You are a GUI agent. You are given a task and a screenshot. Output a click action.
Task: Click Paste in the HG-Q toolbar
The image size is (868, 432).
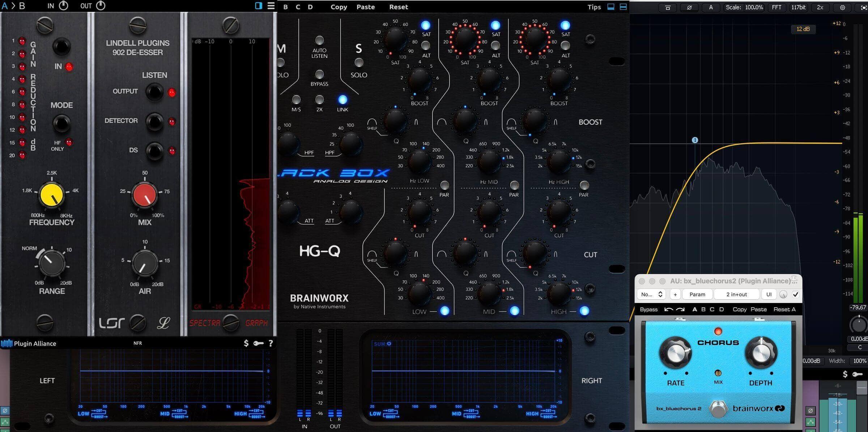click(366, 7)
